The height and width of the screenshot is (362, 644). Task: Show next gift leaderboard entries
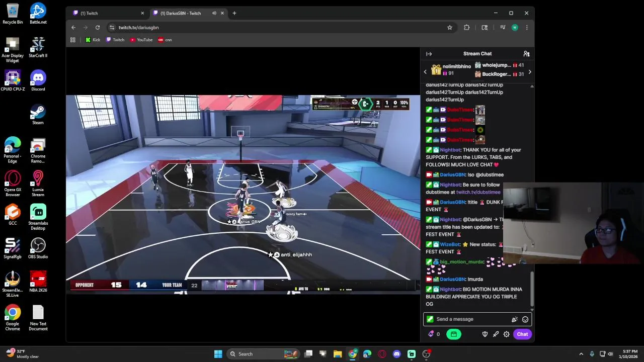(x=529, y=72)
